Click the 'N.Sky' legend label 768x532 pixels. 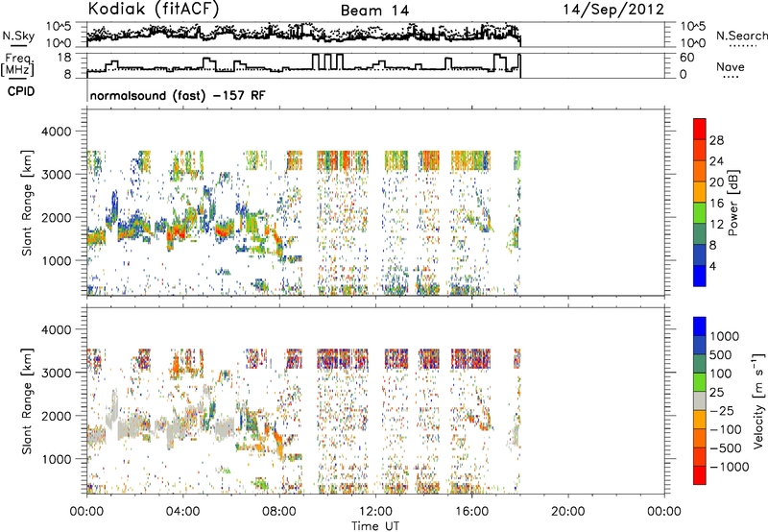coord(18,36)
